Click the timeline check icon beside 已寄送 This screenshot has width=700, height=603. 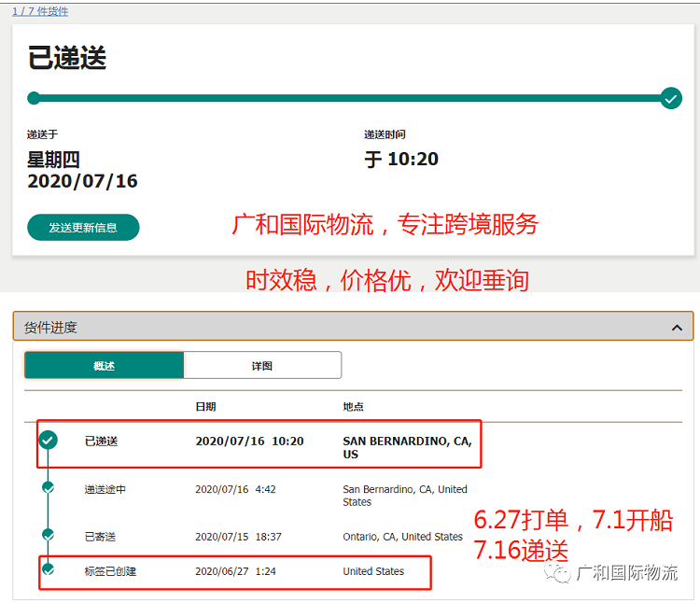point(49,534)
